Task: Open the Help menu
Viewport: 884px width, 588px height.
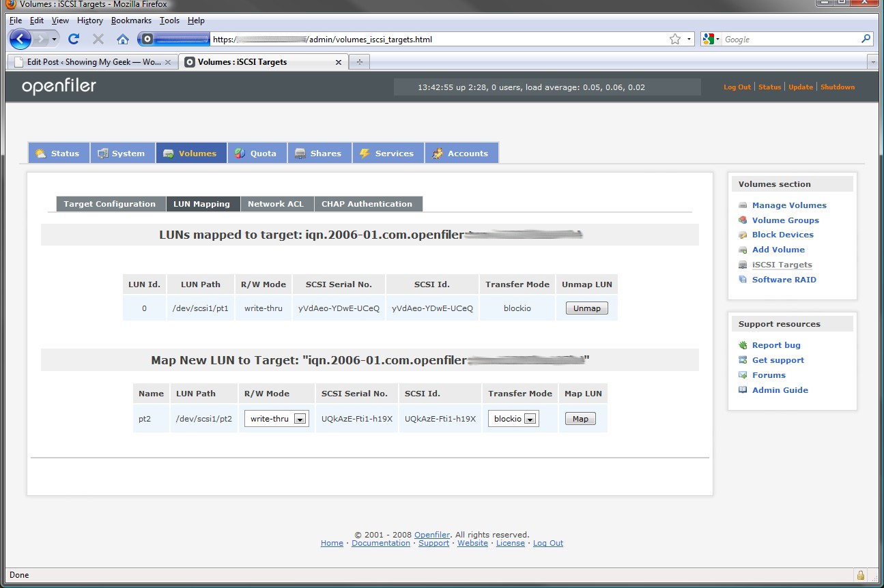Action: pyautogui.click(x=196, y=20)
